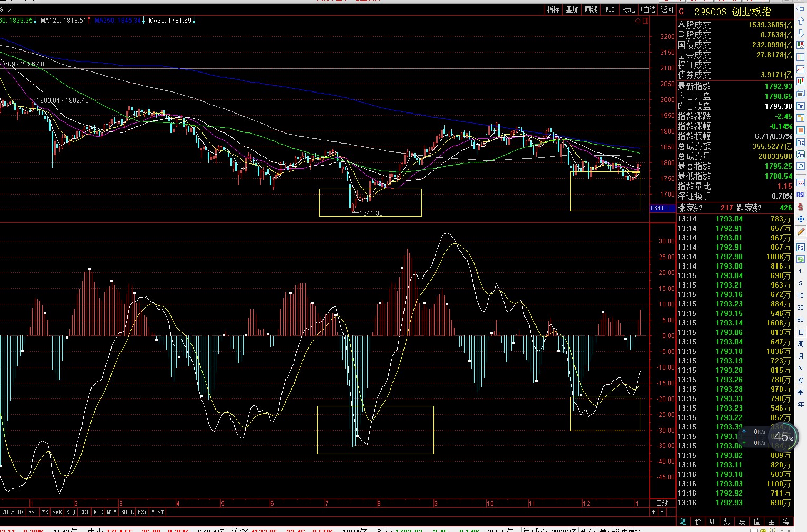Image resolution: width=807 pixels, height=532 pixels.
Task: Select the 月 monthly period
Action: [801, 356]
